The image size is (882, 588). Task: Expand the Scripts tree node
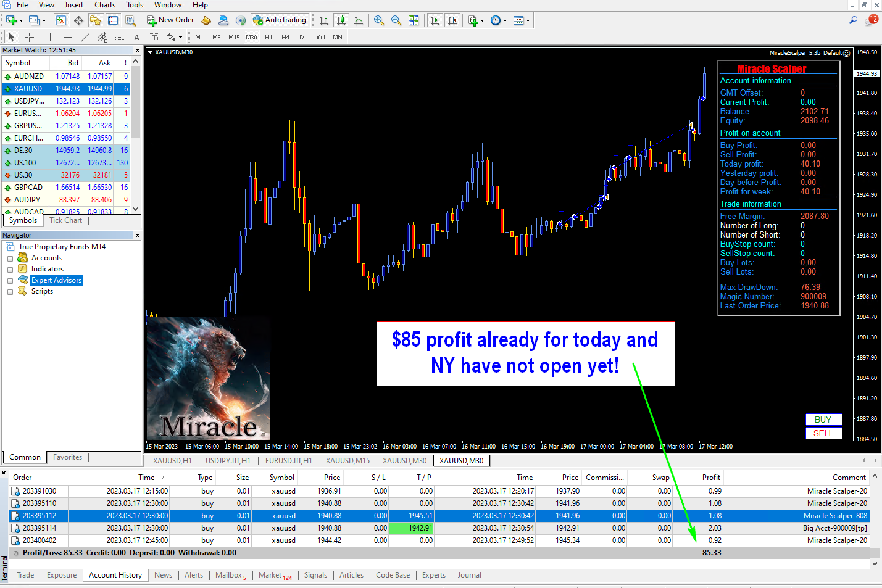click(10, 292)
